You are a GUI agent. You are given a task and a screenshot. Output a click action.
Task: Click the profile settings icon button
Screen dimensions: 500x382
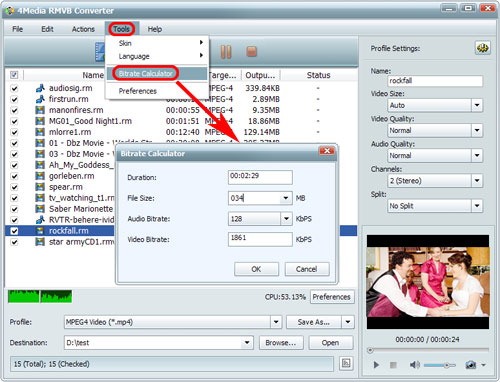(482, 48)
